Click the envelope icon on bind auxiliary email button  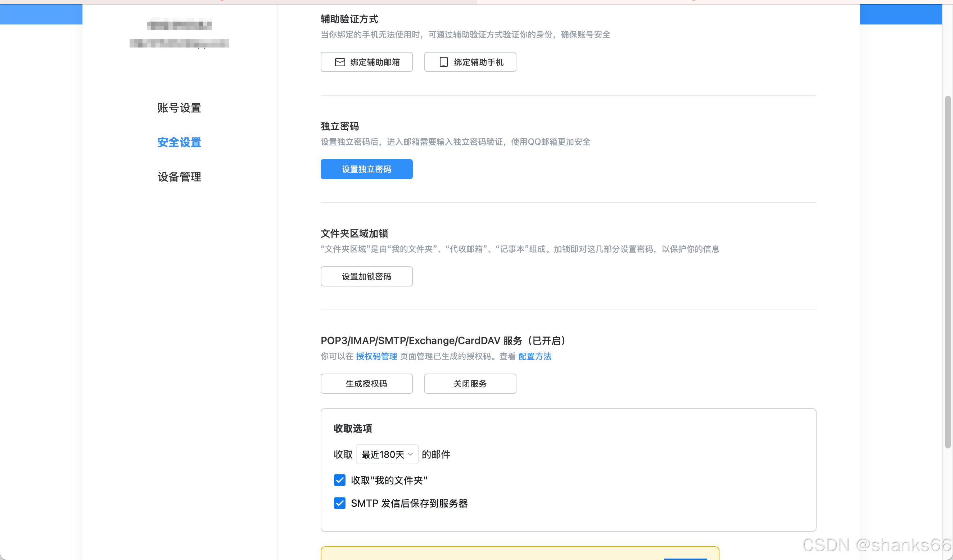click(x=340, y=62)
